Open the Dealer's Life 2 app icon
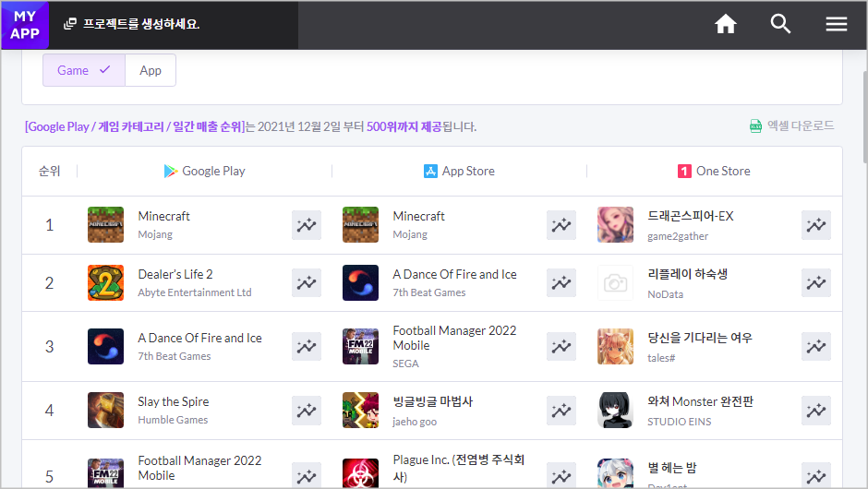This screenshot has width=868, height=489. click(106, 282)
